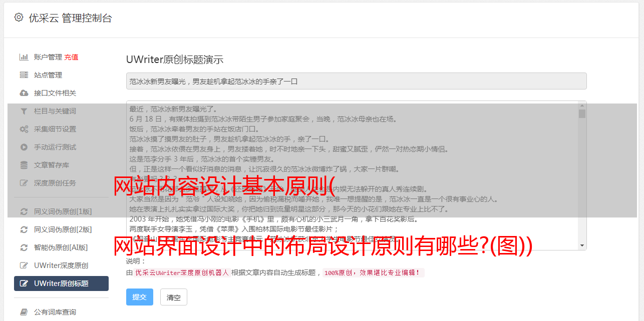
Task: Click the textarea scrollbar up arrow
Action: click(x=582, y=105)
